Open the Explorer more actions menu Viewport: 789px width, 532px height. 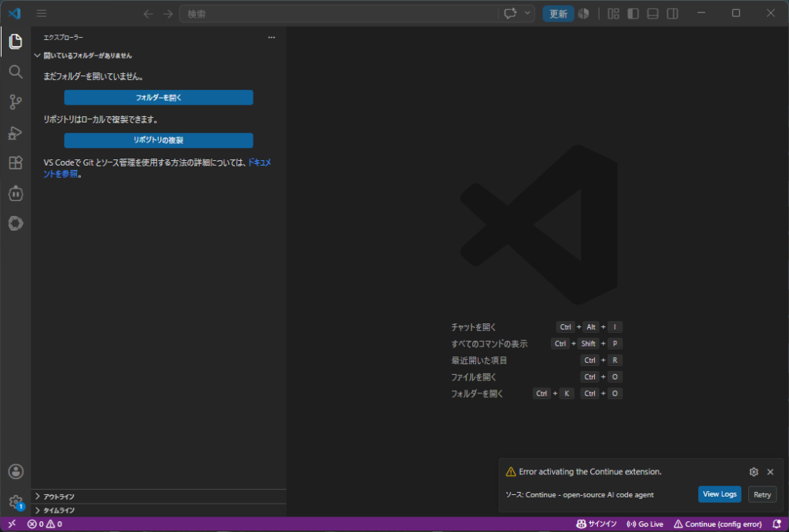271,37
